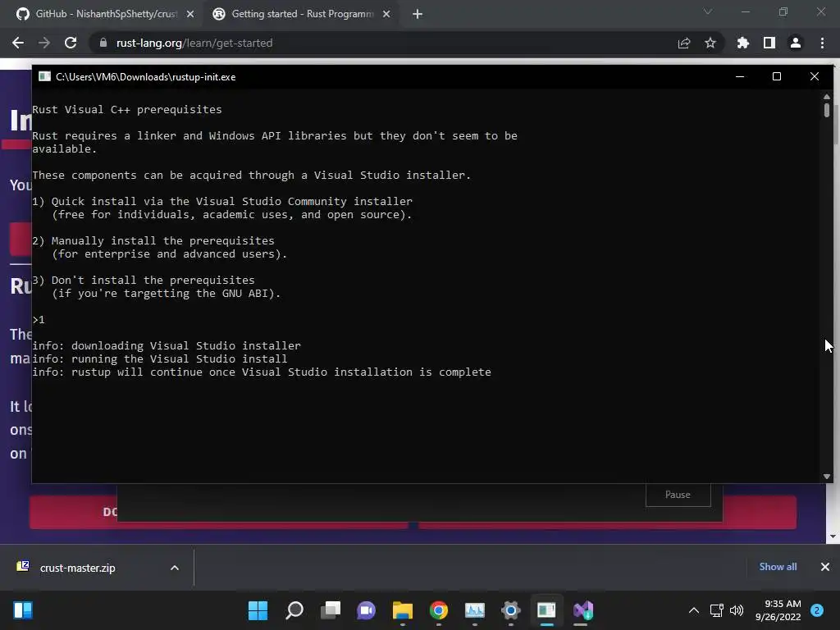
Task: Switch to Google Chrome taskbar icon
Action: 439,610
